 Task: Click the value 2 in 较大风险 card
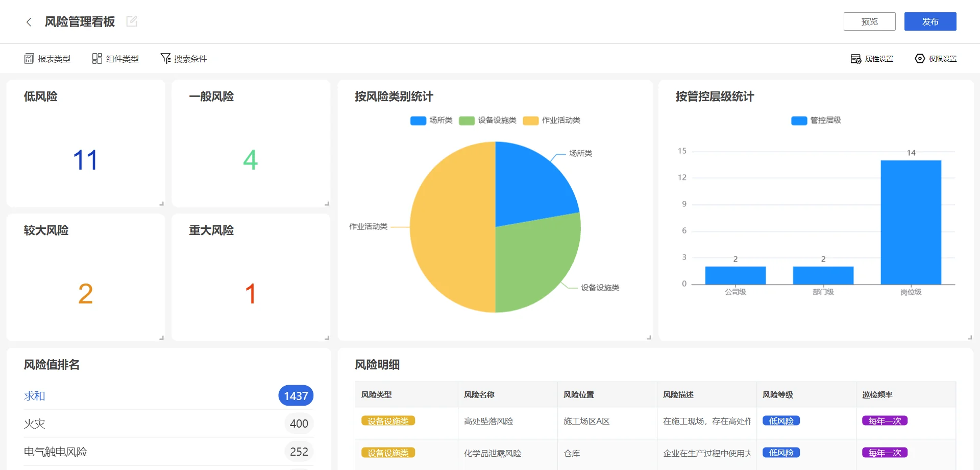85,294
